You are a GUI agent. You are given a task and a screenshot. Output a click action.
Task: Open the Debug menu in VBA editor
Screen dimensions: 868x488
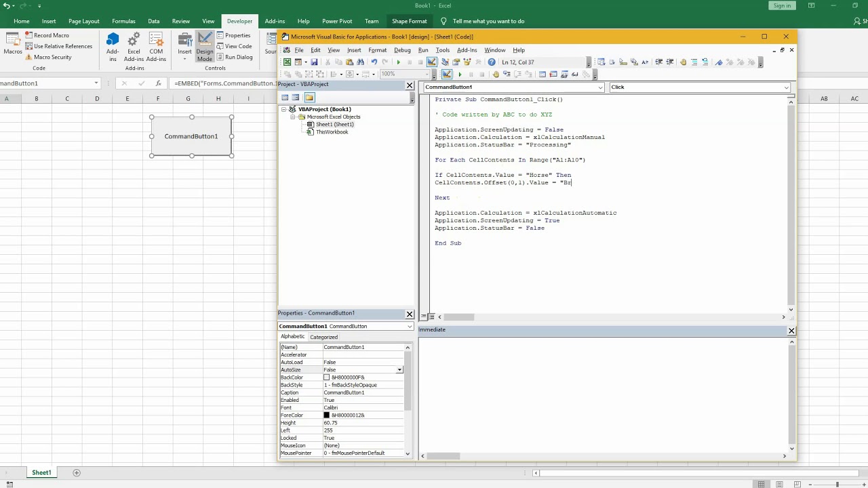402,50
